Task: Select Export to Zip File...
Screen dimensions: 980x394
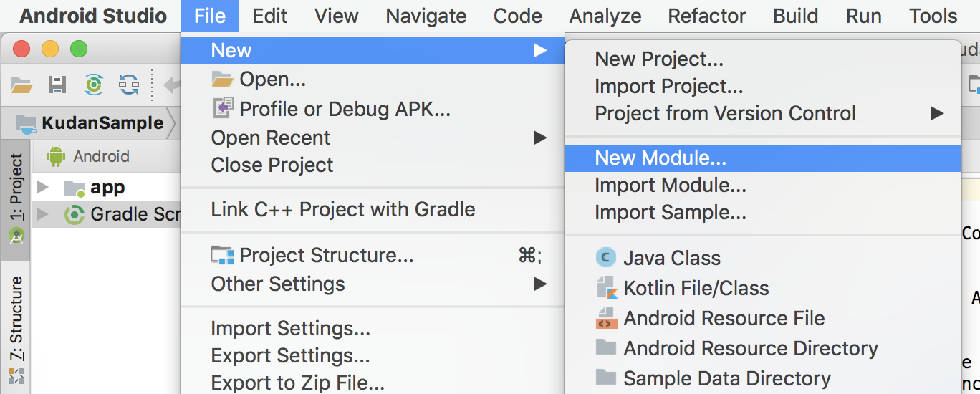Action: pyautogui.click(x=373, y=383)
